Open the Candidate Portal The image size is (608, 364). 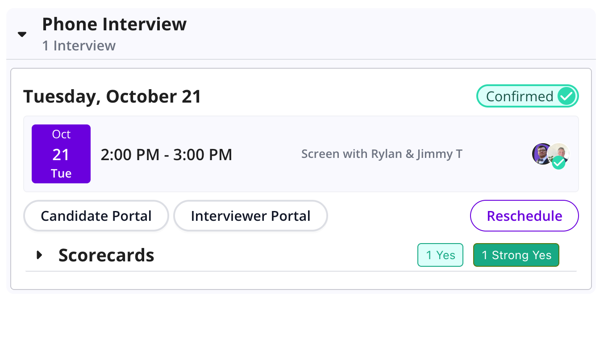point(96,216)
